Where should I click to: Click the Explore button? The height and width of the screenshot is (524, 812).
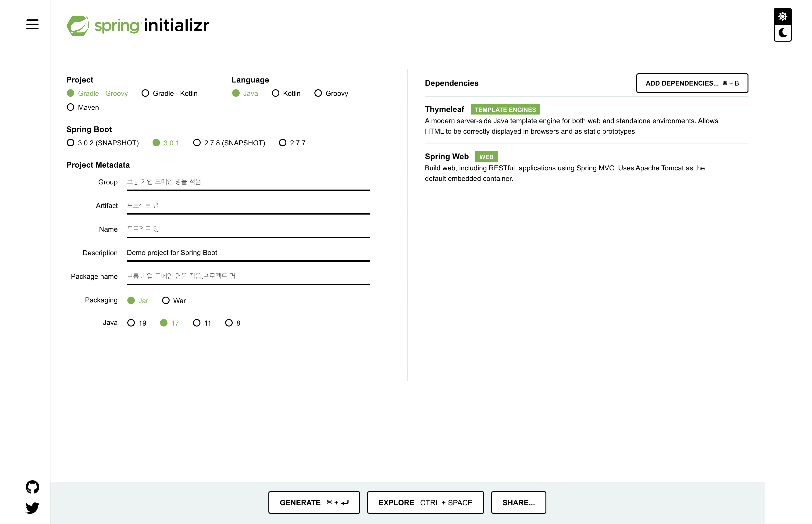coord(425,502)
